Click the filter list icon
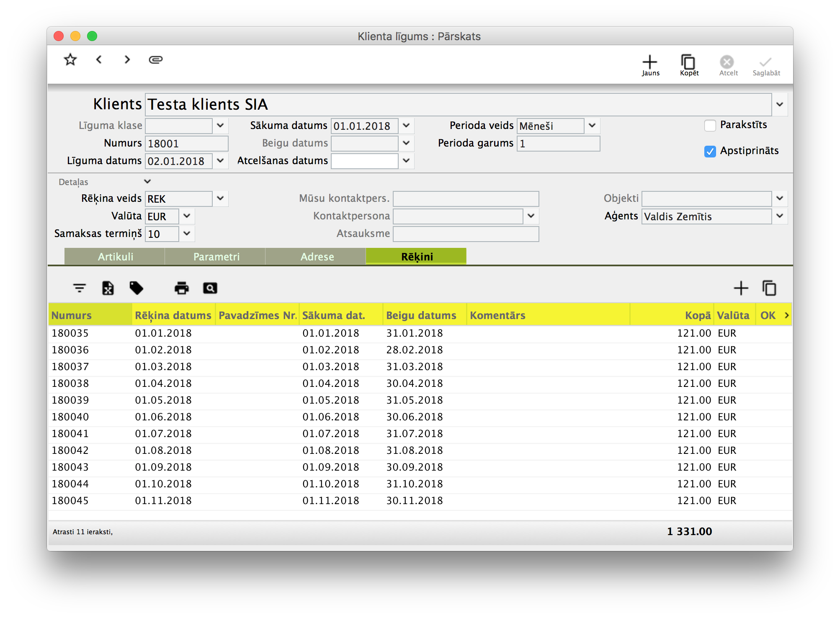The width and height of the screenshot is (840, 618). click(x=79, y=288)
